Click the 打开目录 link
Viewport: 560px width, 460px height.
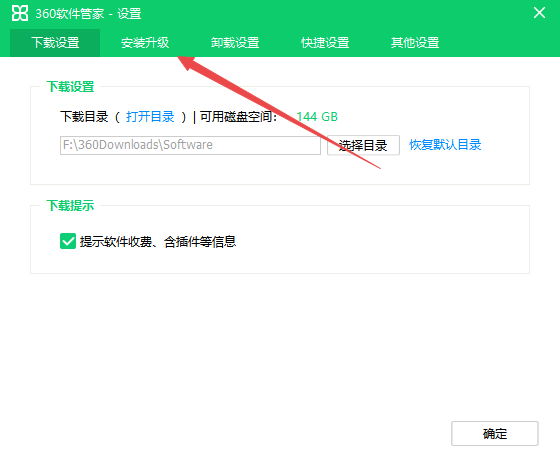150,117
